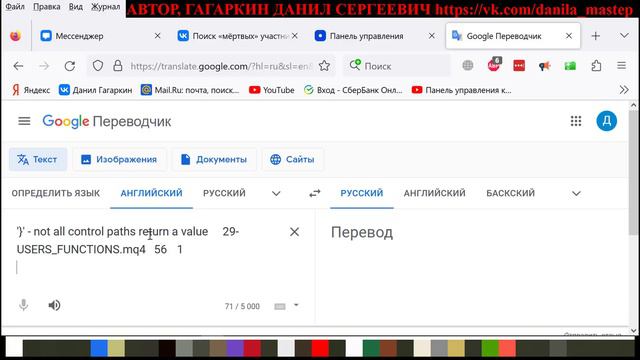
Task: Open the Firefox application menu
Action: pyautogui.click(x=622, y=65)
